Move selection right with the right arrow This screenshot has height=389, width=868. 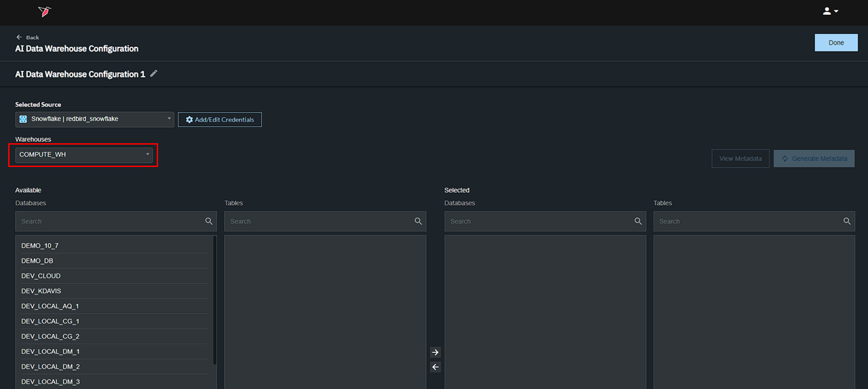[436, 352]
